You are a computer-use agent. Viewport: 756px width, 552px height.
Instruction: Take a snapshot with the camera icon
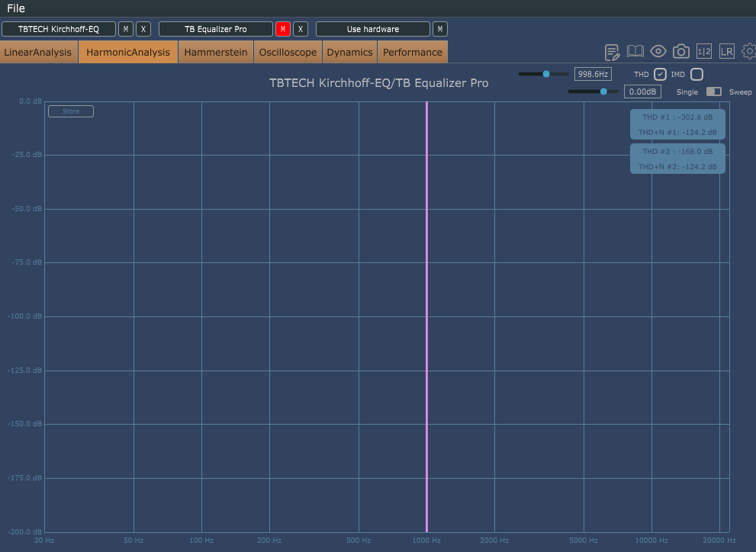point(681,52)
